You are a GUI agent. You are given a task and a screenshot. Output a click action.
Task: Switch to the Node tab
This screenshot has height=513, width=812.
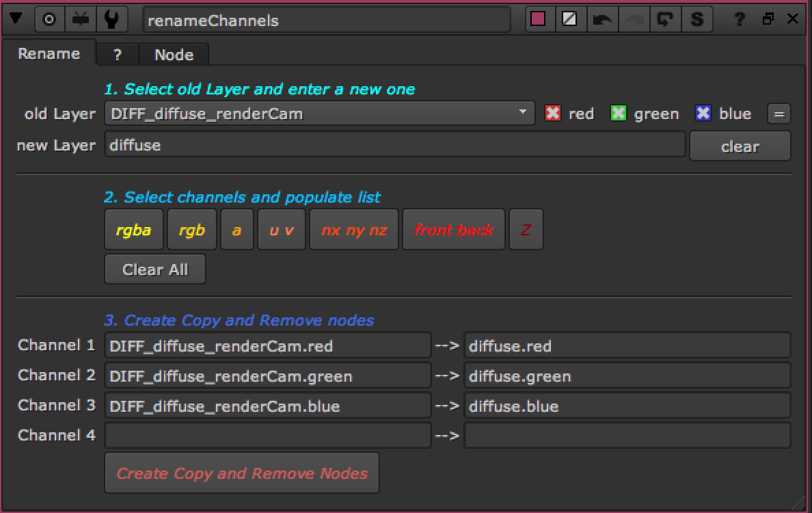(174, 55)
